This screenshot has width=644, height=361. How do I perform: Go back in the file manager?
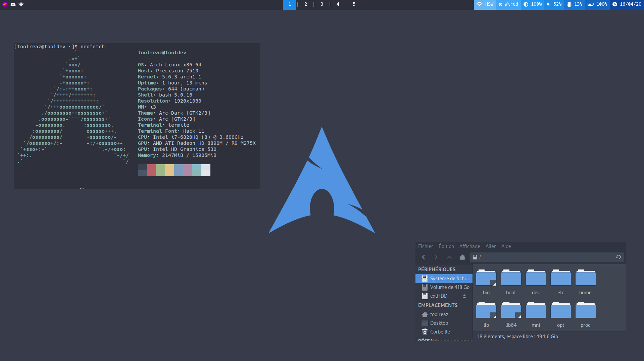click(x=424, y=257)
